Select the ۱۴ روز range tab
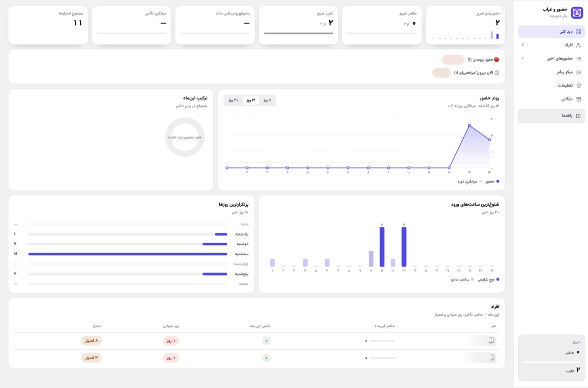Screen dimensions: 588x388 [x=251, y=100]
